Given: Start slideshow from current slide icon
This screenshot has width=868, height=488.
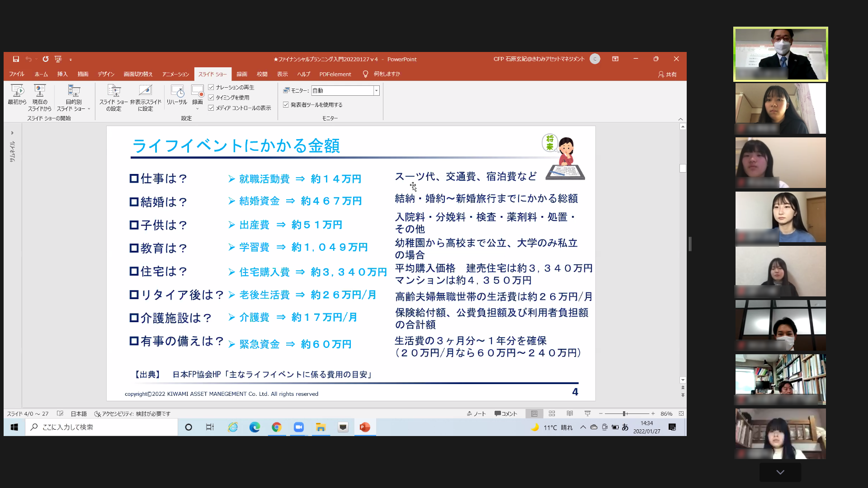Looking at the screenshot, I should point(40,90).
